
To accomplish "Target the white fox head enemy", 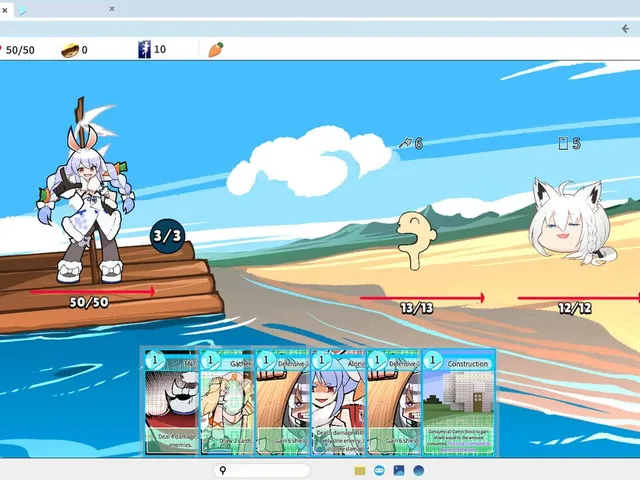I will pos(573,221).
